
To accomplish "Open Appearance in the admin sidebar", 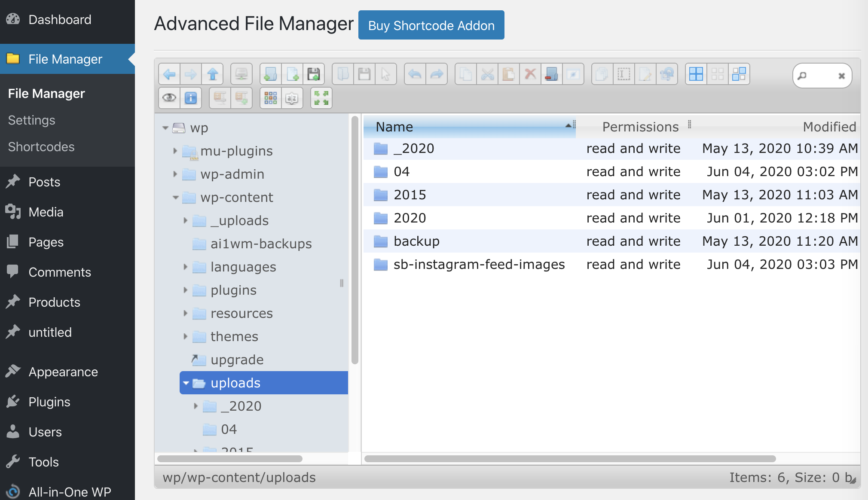I will coord(67,372).
